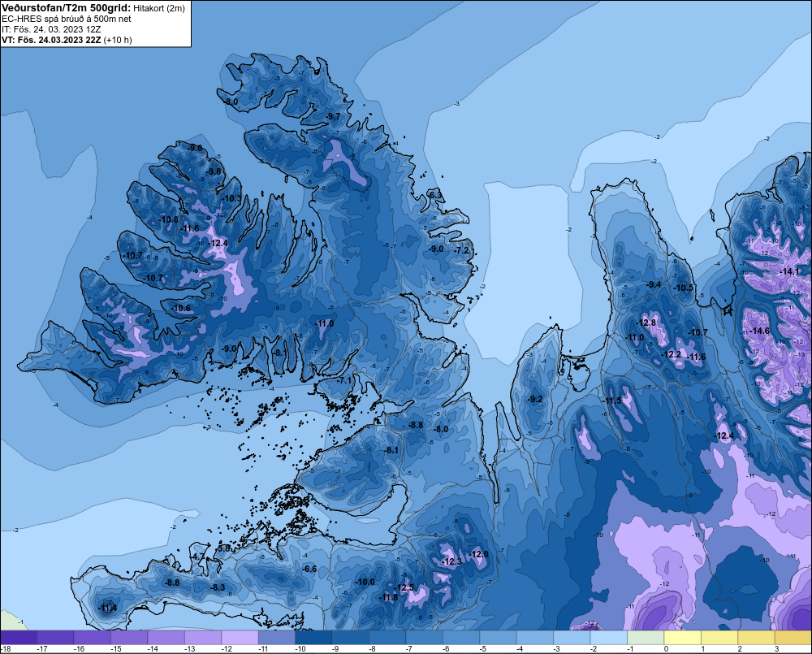Click the -14.1 temperature label
The width and height of the screenshot is (812, 654).
point(789,271)
